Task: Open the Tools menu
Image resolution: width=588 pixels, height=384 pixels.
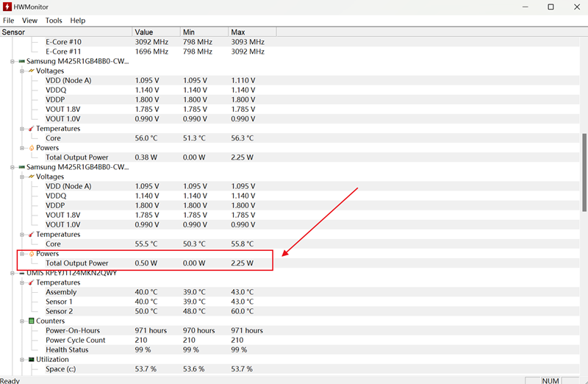Action: (54, 21)
